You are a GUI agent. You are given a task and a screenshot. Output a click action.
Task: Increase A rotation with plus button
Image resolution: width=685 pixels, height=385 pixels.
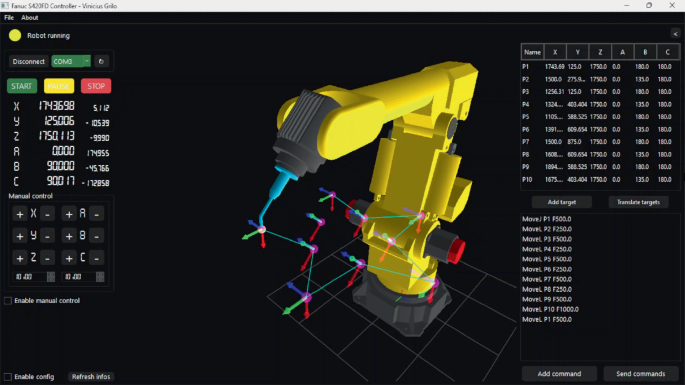pyautogui.click(x=69, y=214)
